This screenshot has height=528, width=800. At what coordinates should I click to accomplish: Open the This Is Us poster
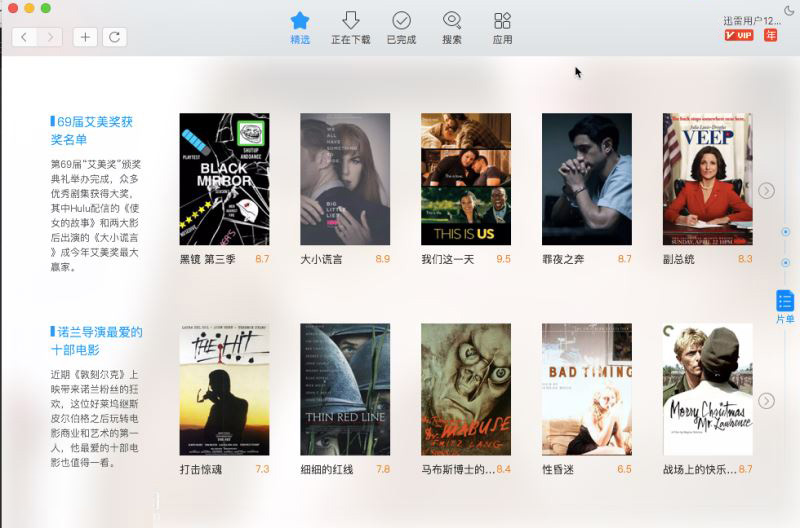click(466, 179)
